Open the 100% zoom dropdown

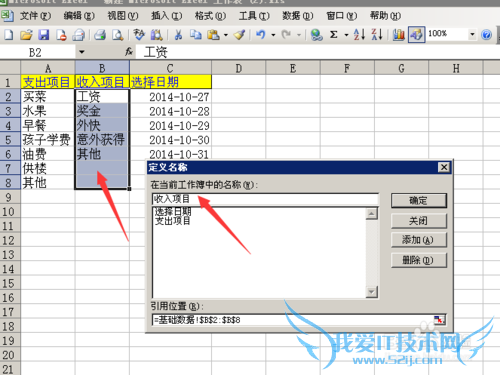pos(472,34)
